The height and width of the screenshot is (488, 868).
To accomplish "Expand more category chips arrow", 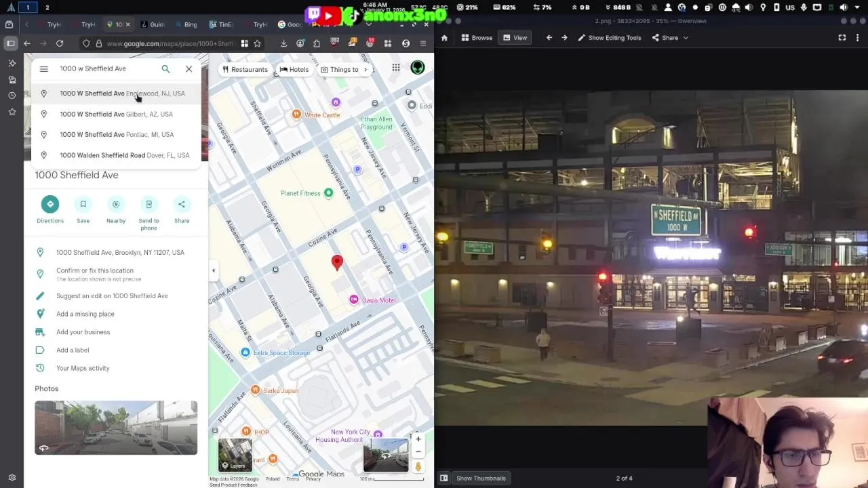I will pyautogui.click(x=366, y=69).
